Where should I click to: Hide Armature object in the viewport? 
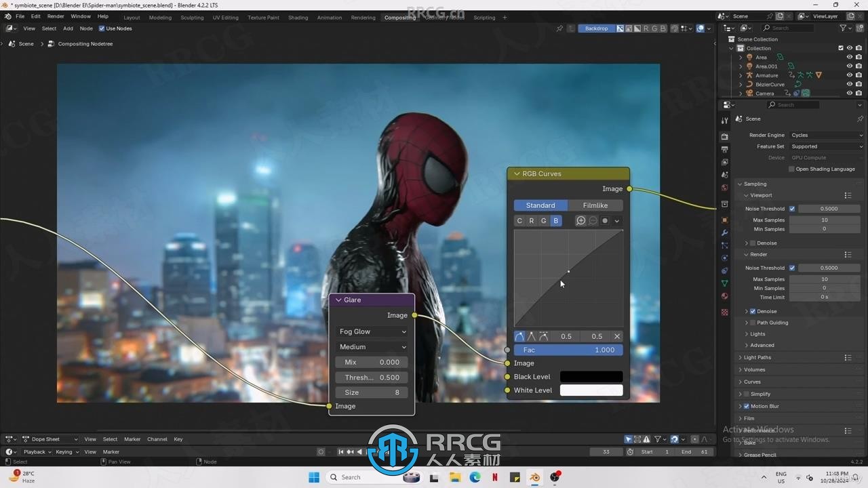(849, 75)
